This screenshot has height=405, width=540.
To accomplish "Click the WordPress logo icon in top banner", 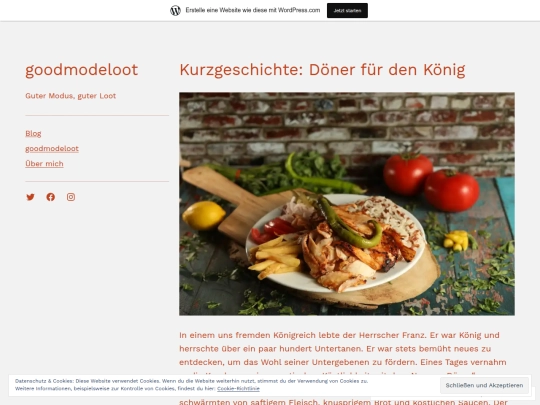I will click(175, 10).
